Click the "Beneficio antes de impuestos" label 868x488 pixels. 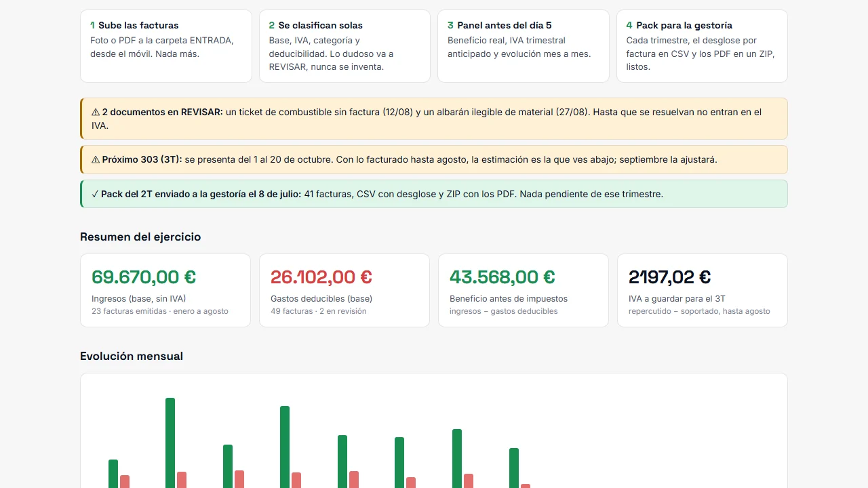[x=509, y=298]
